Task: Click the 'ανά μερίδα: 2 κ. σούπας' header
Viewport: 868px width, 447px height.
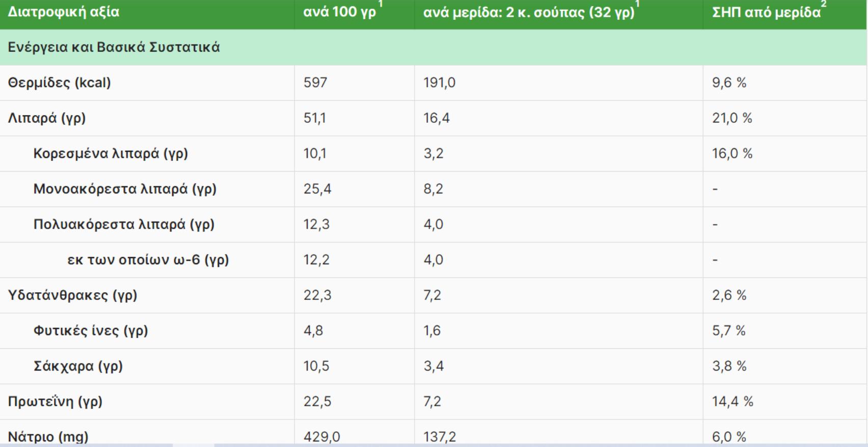Action: coord(528,12)
